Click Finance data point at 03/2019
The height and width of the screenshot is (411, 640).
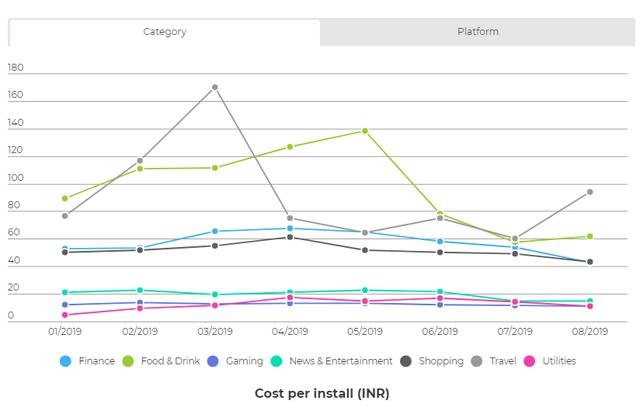tap(215, 231)
